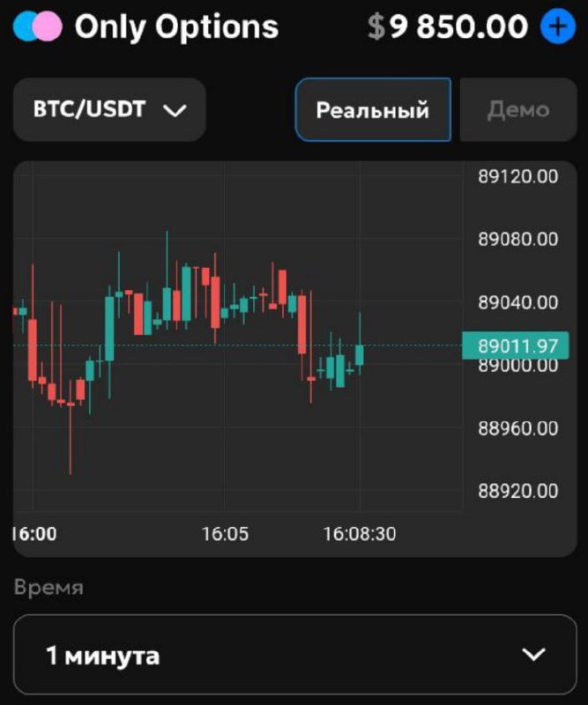Image resolution: width=588 pixels, height=705 pixels.
Task: Click the 89080.00 price axis label
Action: (518, 239)
